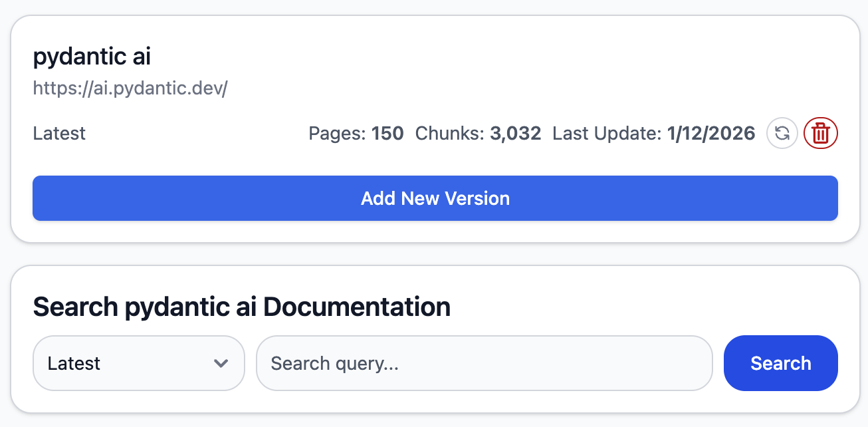Click the pydantic ai library title
868x427 pixels.
(x=92, y=57)
